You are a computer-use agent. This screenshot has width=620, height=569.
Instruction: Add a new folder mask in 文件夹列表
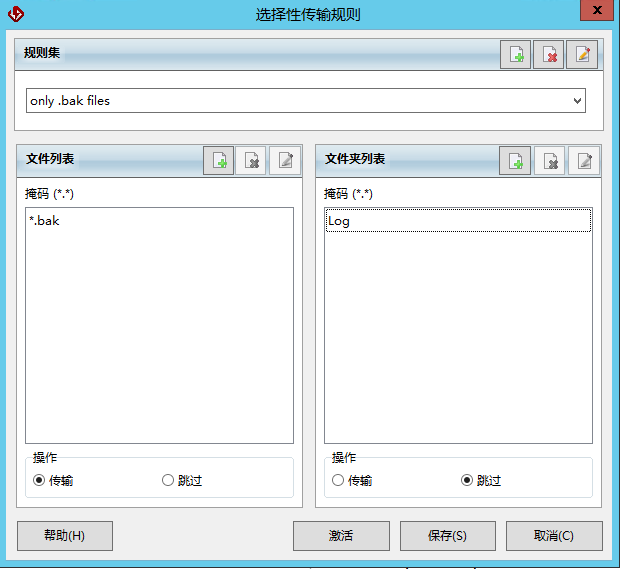(x=515, y=160)
